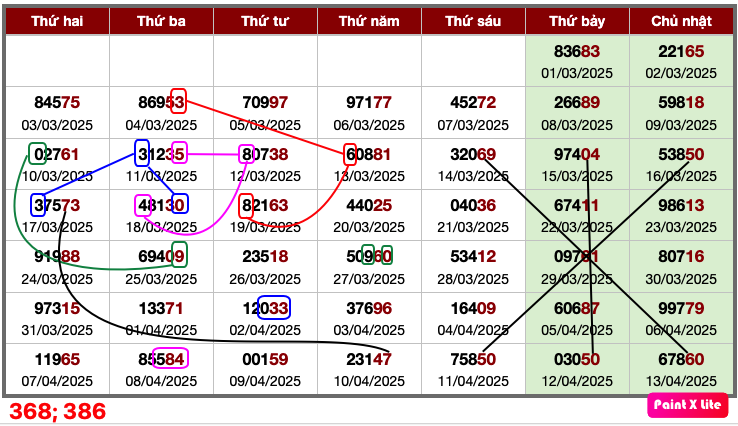
Task: Select the Thứ ba column header
Action: tap(161, 21)
